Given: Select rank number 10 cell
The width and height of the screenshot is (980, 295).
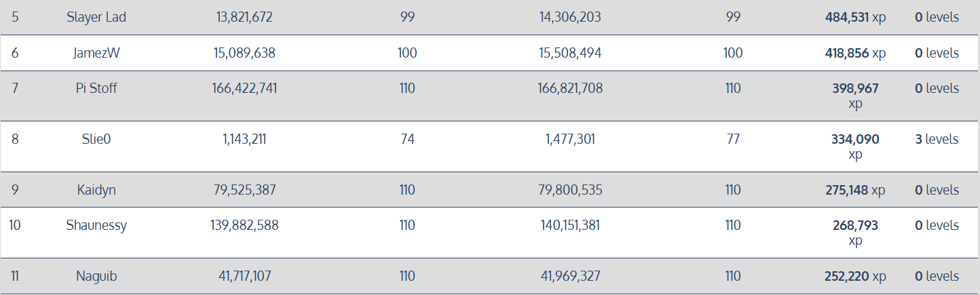Looking at the screenshot, I should coord(15,225).
